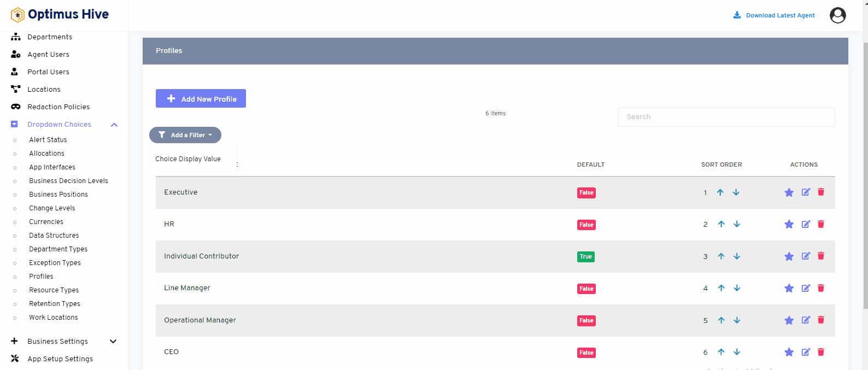
Task: Edit the CEO profile
Action: tap(806, 352)
